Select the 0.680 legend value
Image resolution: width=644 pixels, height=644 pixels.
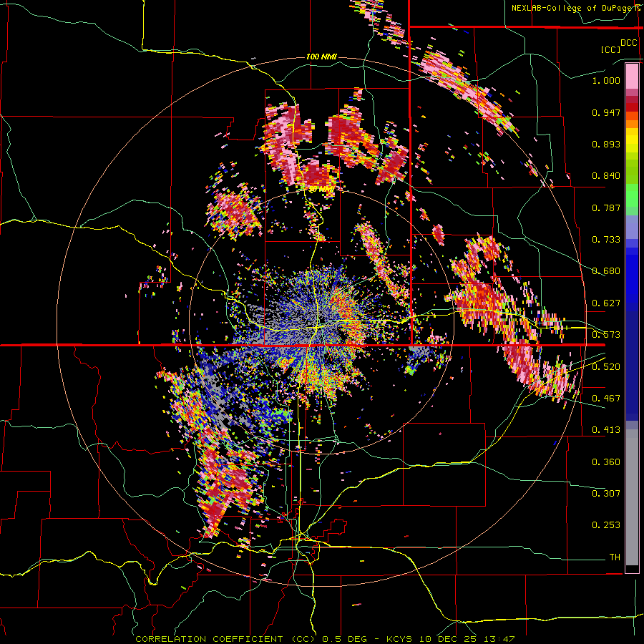[x=606, y=271]
